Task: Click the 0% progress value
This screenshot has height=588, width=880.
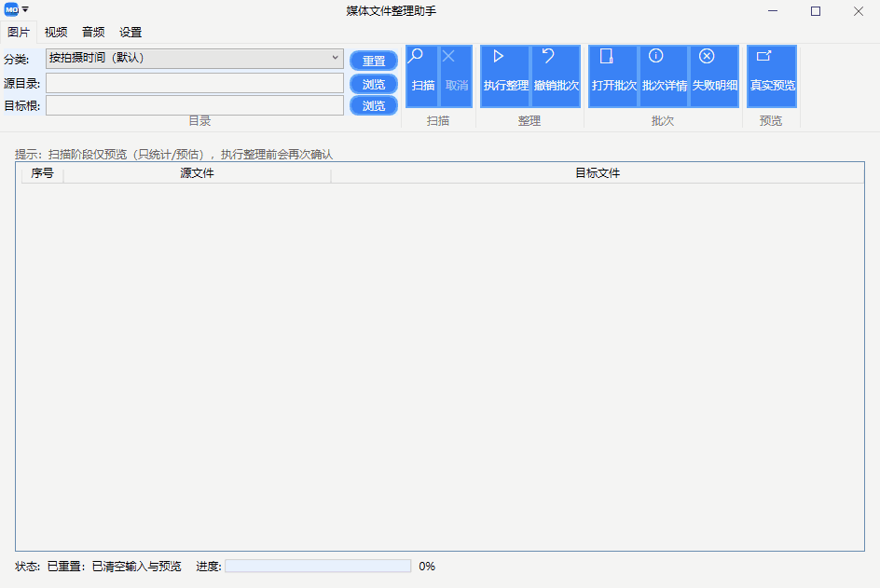Action: pos(427,567)
